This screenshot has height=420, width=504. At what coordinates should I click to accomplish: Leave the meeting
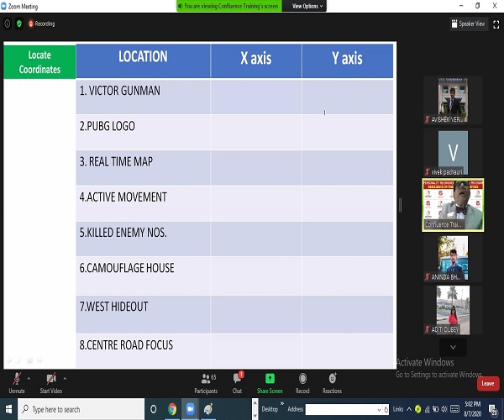[487, 383]
